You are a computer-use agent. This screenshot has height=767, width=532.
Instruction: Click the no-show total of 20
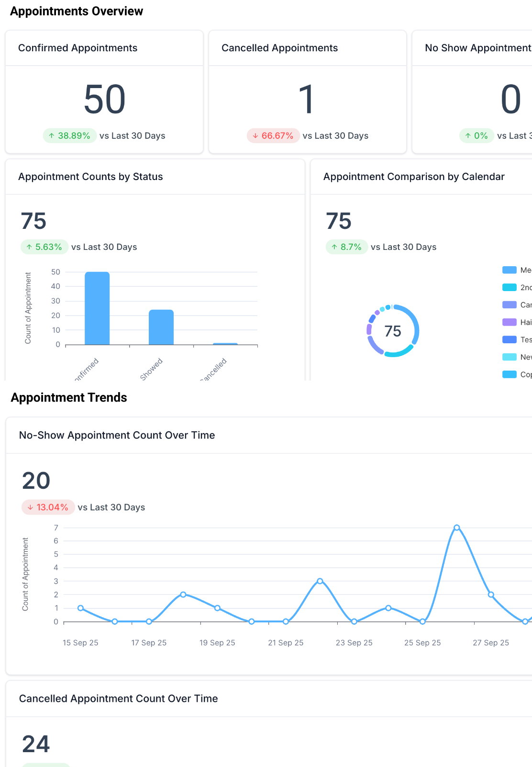pyautogui.click(x=36, y=481)
